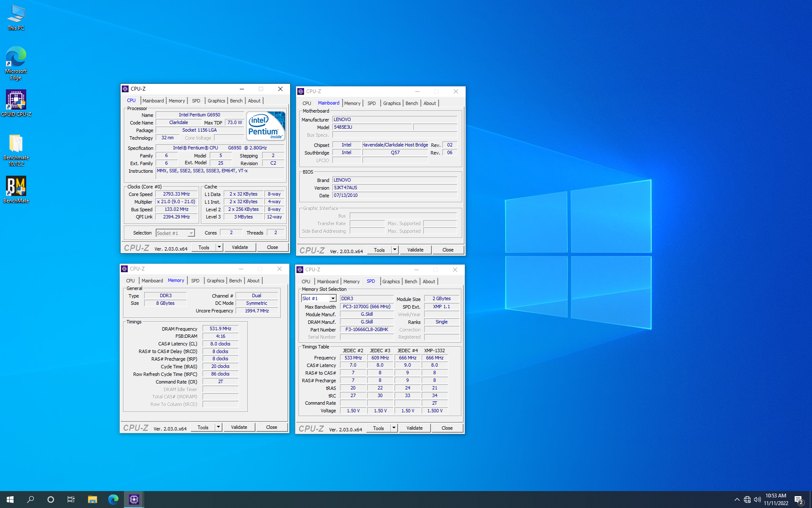Click Close button in CPU window
This screenshot has width=812, height=508.
click(x=272, y=247)
